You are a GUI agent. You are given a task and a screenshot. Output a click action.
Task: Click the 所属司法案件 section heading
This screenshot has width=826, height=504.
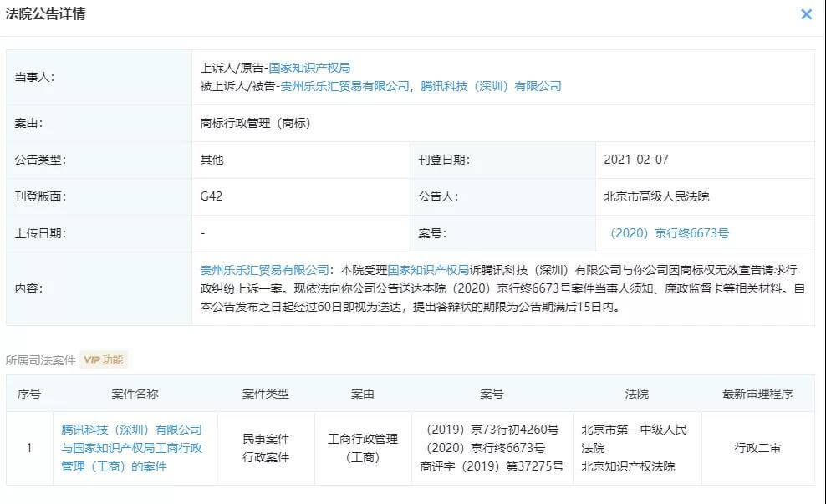pos(41,360)
